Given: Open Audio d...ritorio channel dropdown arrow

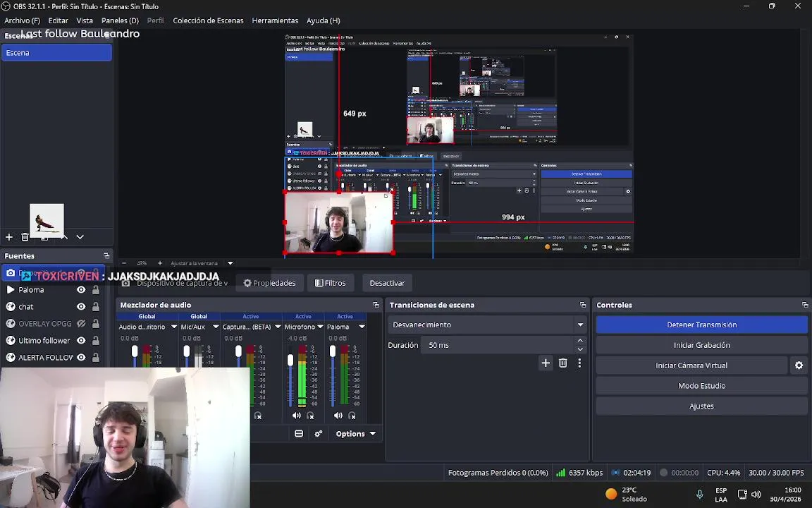Looking at the screenshot, I should click(174, 327).
